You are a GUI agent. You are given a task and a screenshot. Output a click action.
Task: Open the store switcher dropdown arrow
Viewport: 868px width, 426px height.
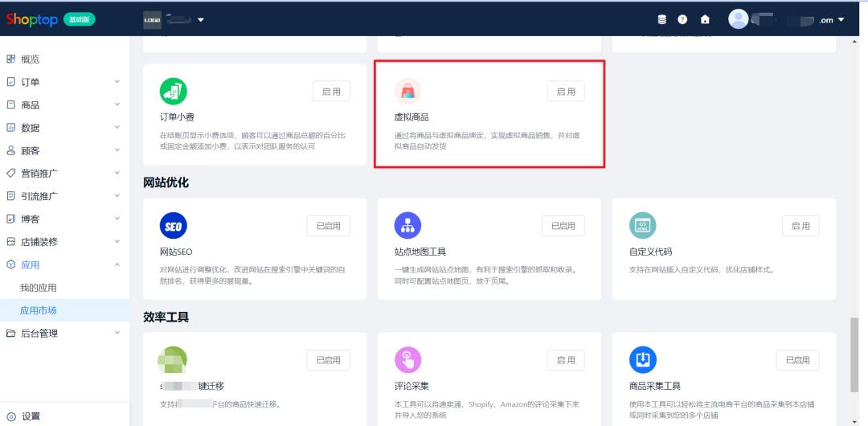200,20
